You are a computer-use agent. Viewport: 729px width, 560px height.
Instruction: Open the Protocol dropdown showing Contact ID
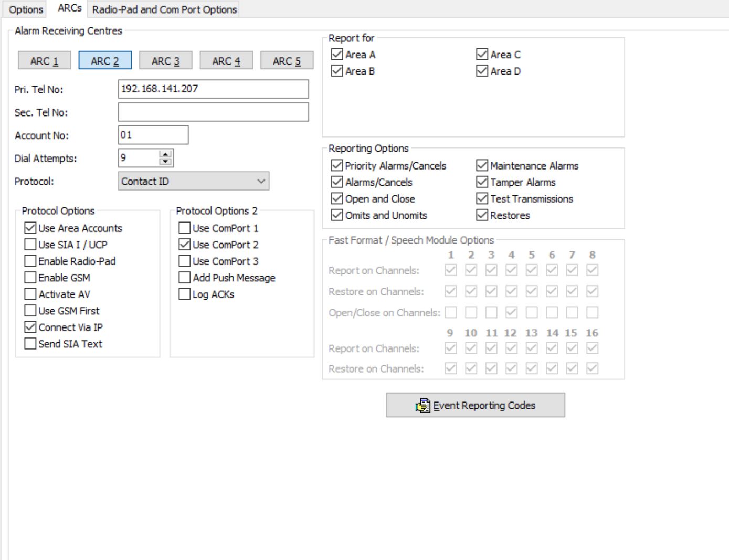[x=193, y=181]
